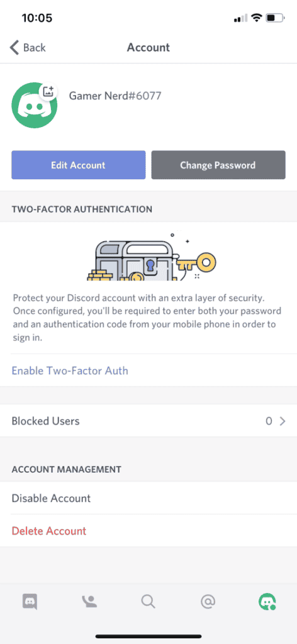Screen dimensions: 297x644
Task: Tap the upload image badge on avatar
Action: tap(48, 92)
